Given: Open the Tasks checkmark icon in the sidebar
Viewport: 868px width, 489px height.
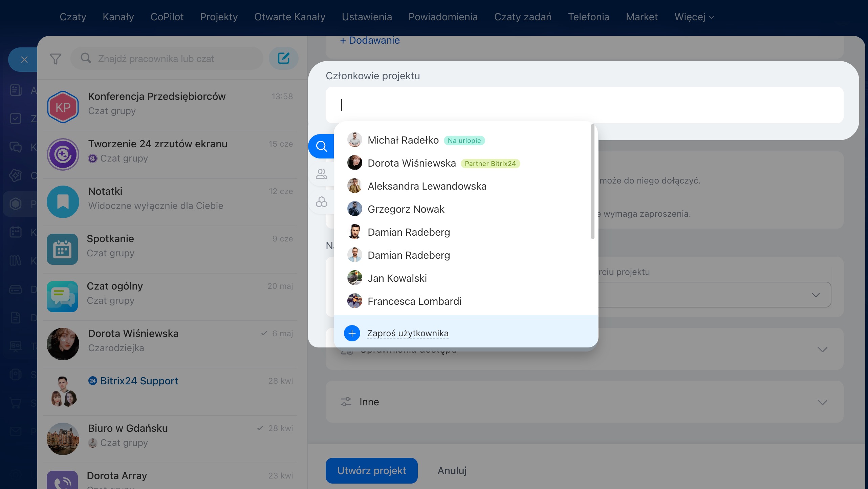Looking at the screenshot, I should [16, 119].
